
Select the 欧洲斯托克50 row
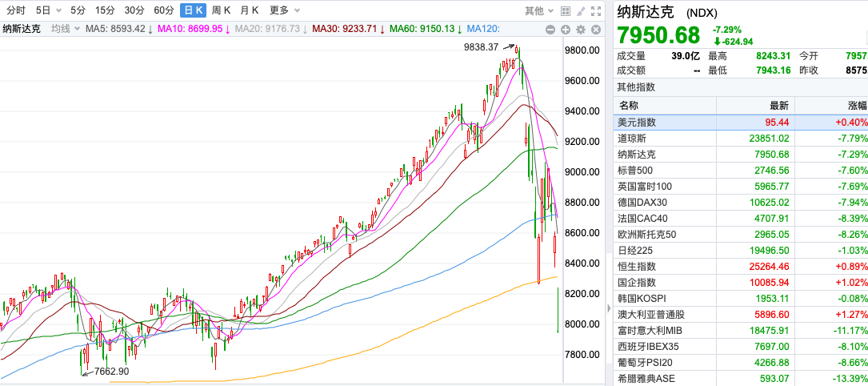click(x=742, y=235)
